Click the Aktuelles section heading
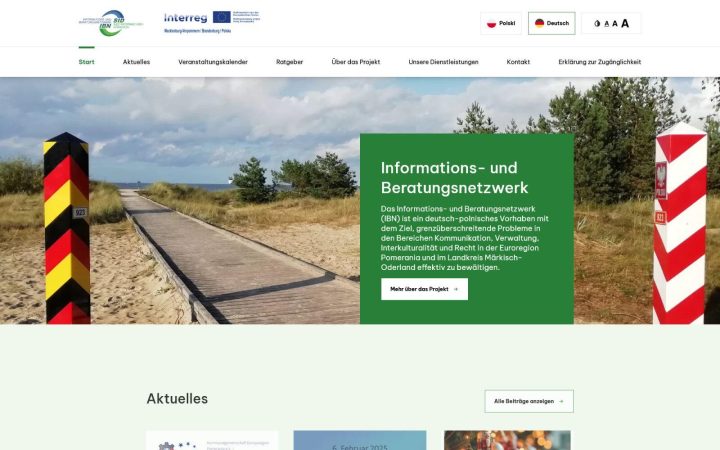The height and width of the screenshot is (450, 720). [177, 399]
